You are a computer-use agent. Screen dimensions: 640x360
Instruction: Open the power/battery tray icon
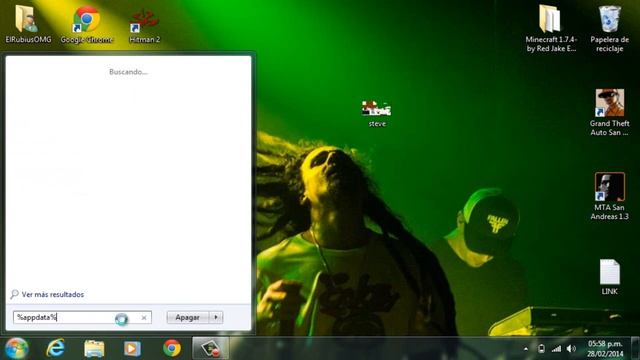[541, 349]
